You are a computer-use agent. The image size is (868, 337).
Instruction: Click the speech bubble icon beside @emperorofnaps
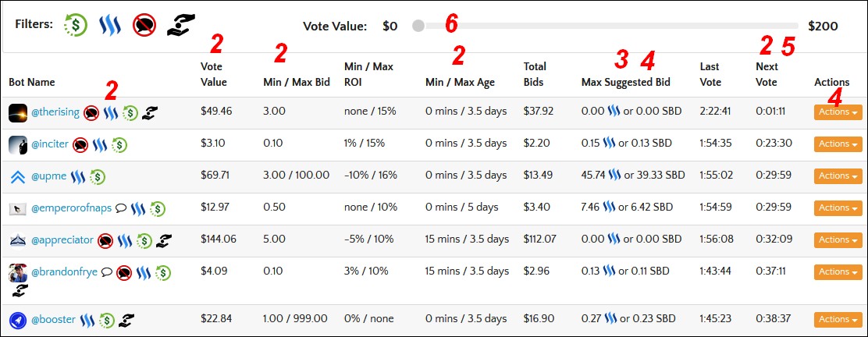pyautogui.click(x=121, y=208)
